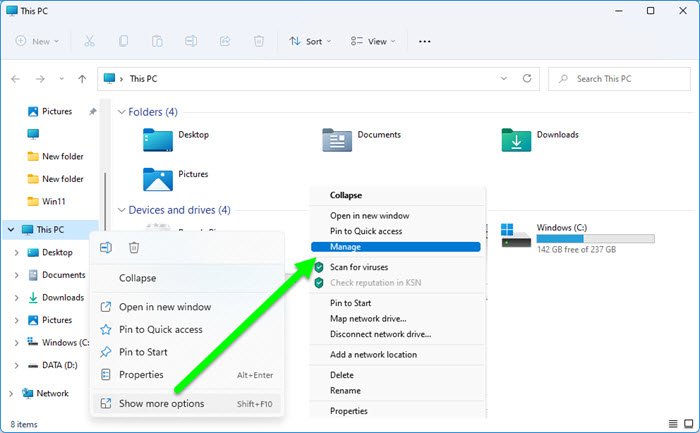700x433 pixels.
Task: Choose Pin to Start in classic menu
Action: click(x=350, y=303)
